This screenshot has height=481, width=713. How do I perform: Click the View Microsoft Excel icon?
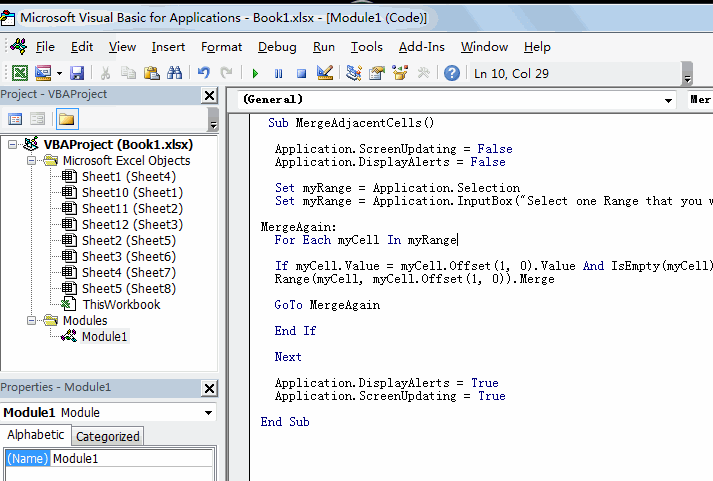click(x=20, y=73)
